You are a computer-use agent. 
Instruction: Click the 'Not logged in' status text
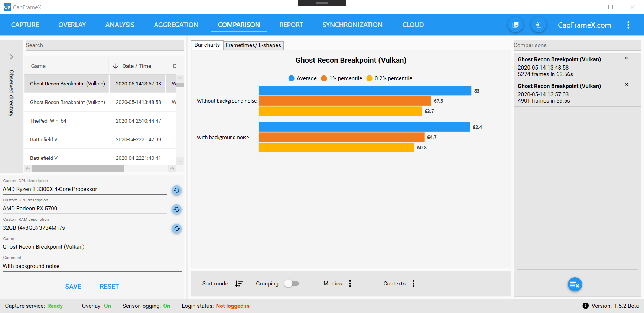[233, 306]
